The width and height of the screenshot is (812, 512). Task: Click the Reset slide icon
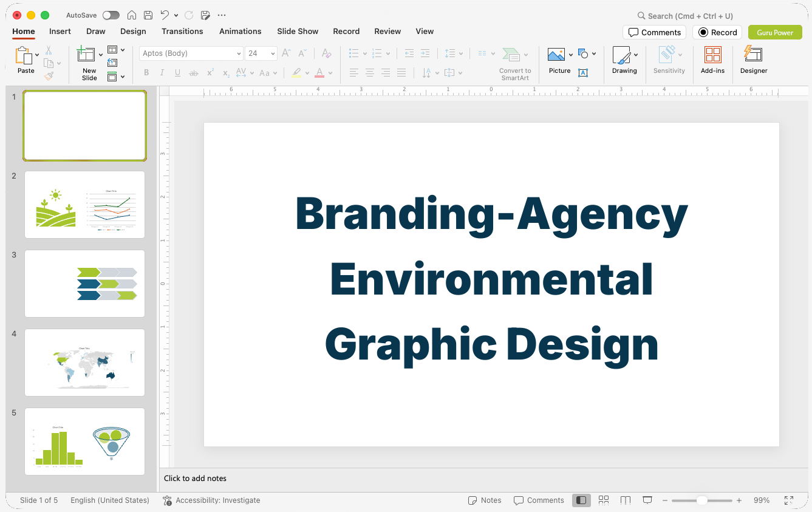tap(112, 63)
